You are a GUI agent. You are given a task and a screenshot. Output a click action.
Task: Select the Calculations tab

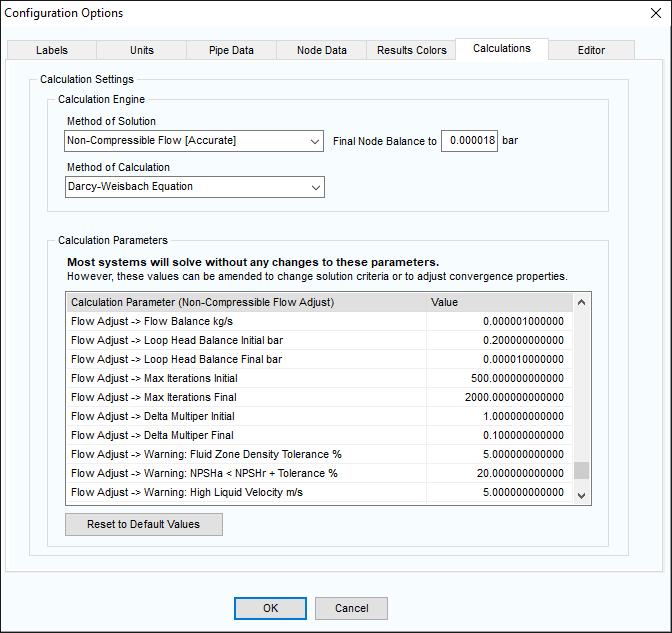(502, 48)
